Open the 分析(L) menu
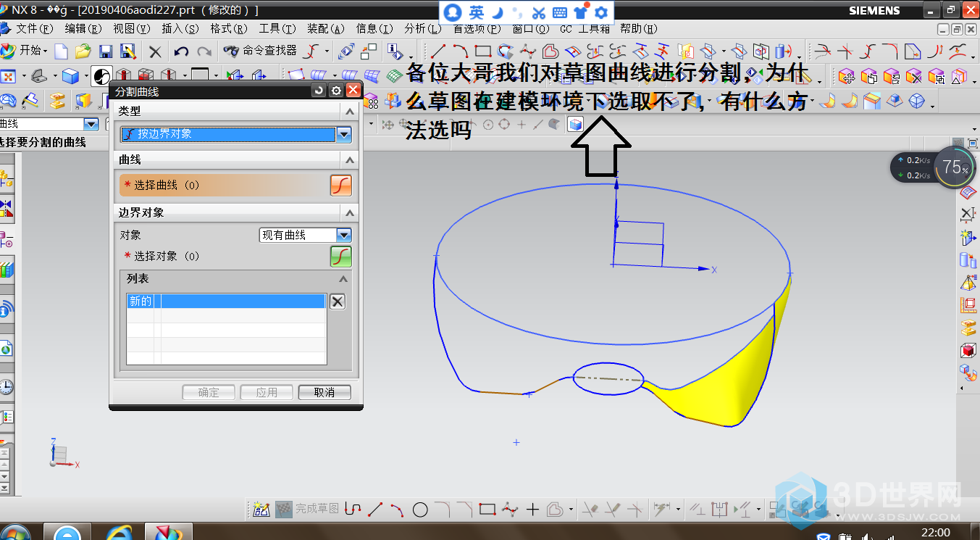This screenshot has height=540, width=980. click(x=423, y=28)
